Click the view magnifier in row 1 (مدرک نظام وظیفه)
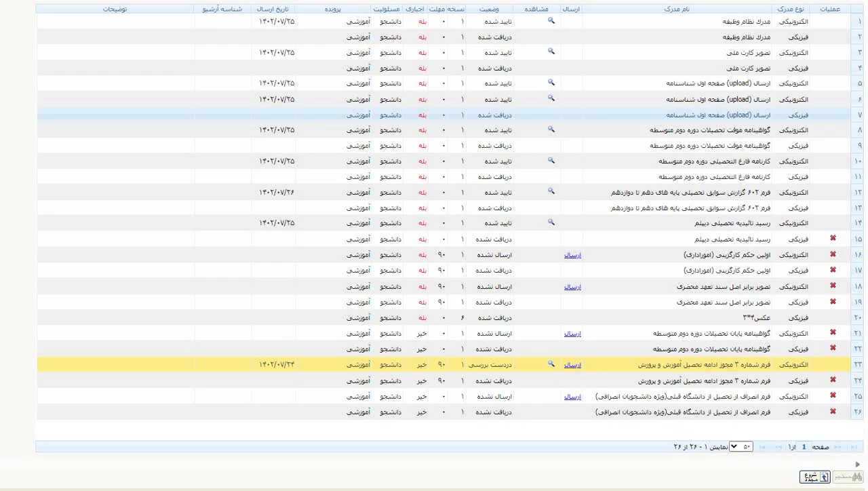This screenshot has height=491, width=868. pyautogui.click(x=551, y=21)
